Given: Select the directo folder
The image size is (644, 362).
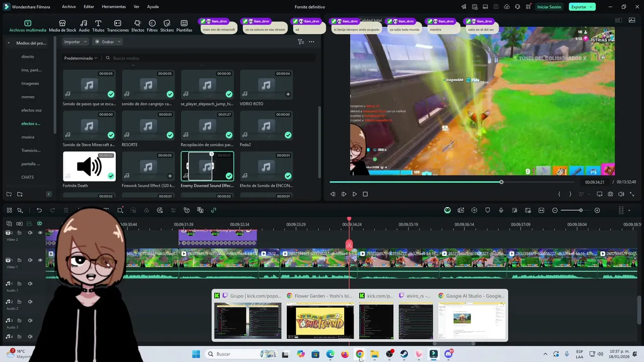Looking at the screenshot, I should pos(28,57).
